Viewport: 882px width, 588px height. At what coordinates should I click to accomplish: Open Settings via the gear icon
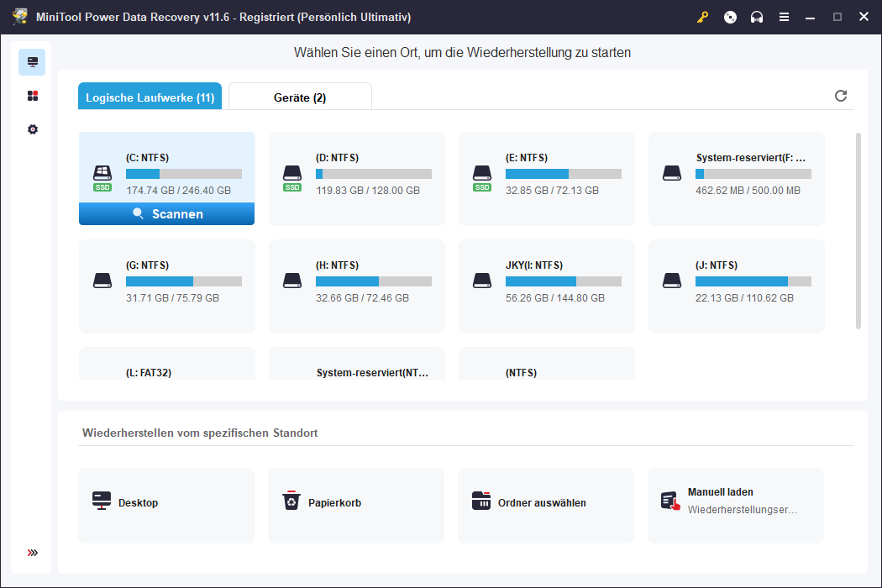tap(32, 129)
